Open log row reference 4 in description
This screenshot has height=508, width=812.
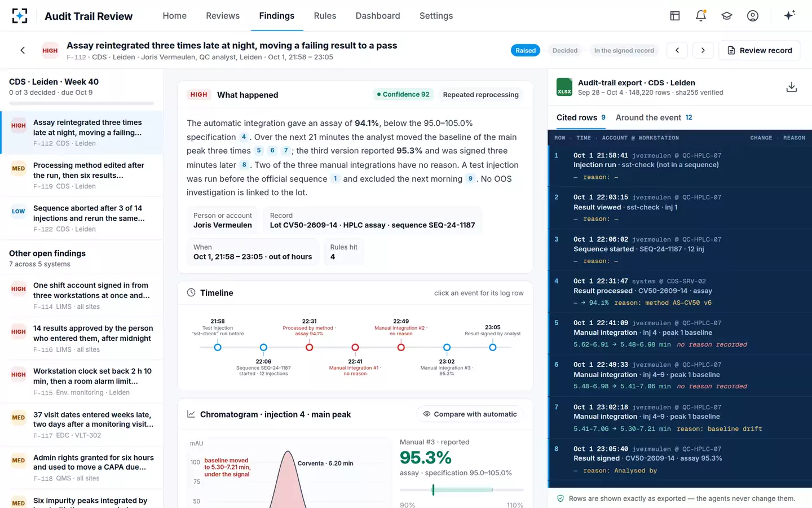coord(244,137)
